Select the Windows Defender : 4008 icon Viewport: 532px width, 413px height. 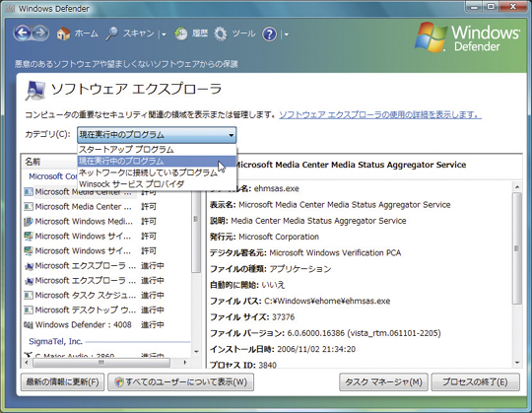[29, 324]
